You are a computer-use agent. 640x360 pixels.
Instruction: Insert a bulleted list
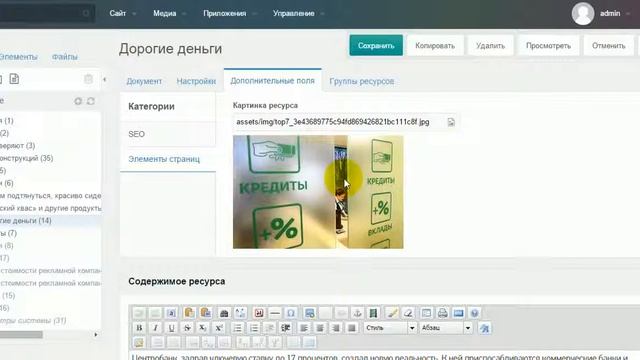tap(238, 328)
